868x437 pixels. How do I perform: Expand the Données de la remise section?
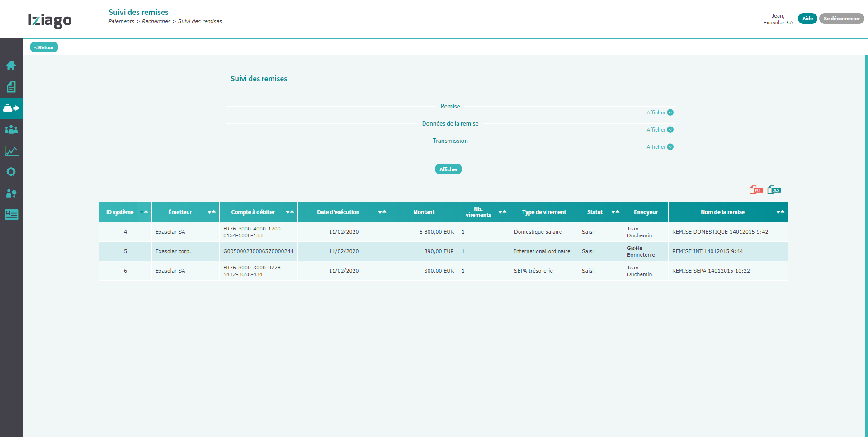click(x=660, y=130)
